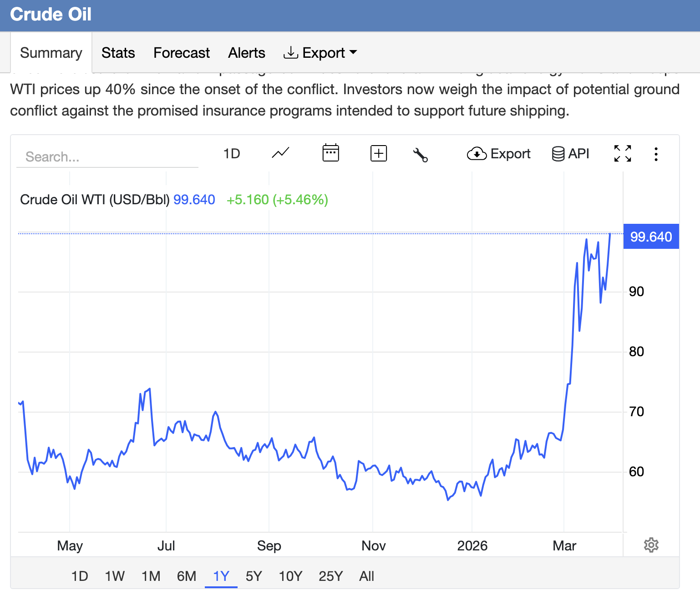
Task: Click in the chart Search field
Action: tap(107, 157)
